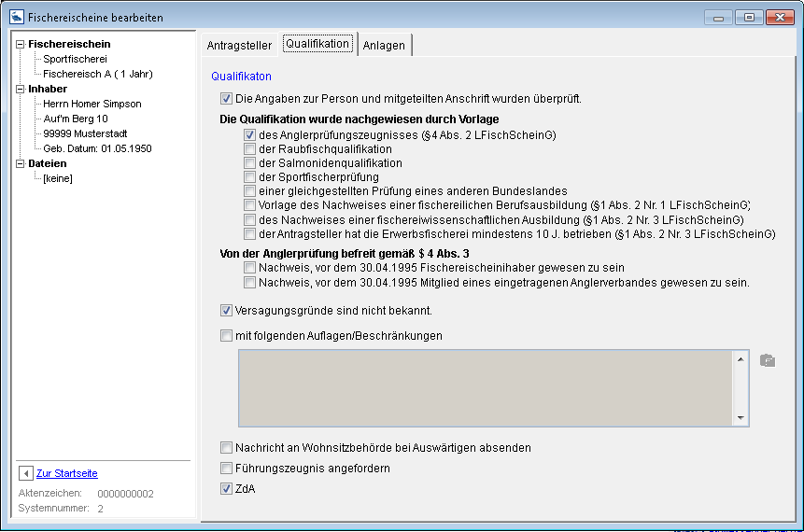Collapse the Inhaber tree node
The image size is (804, 532).
click(x=21, y=89)
